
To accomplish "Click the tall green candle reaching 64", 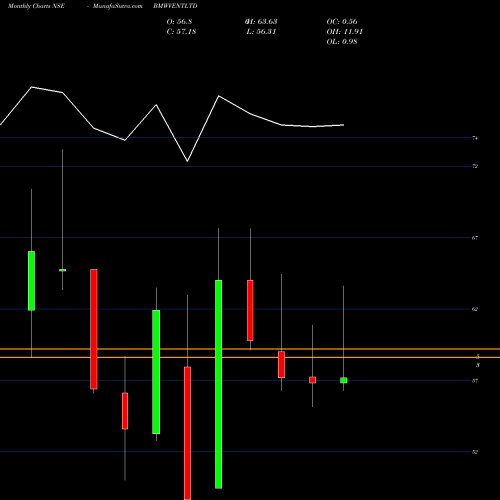I will pyautogui.click(x=218, y=384).
